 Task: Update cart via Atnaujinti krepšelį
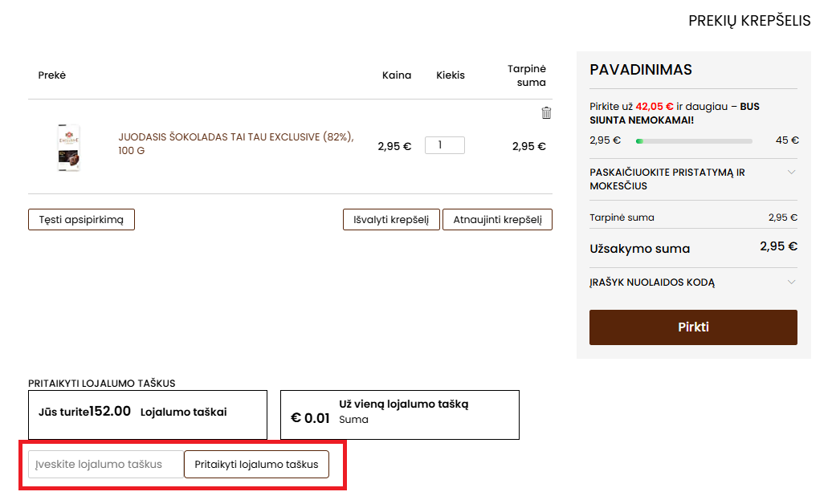[497, 220]
